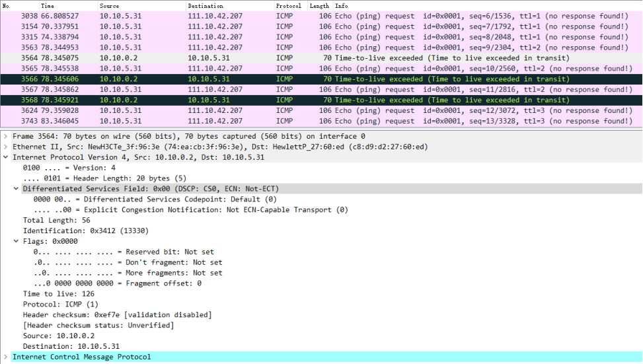Screen dimensions: 643x364
Task: Select the Differentiated Services Codepoint line
Action: tap(155, 200)
